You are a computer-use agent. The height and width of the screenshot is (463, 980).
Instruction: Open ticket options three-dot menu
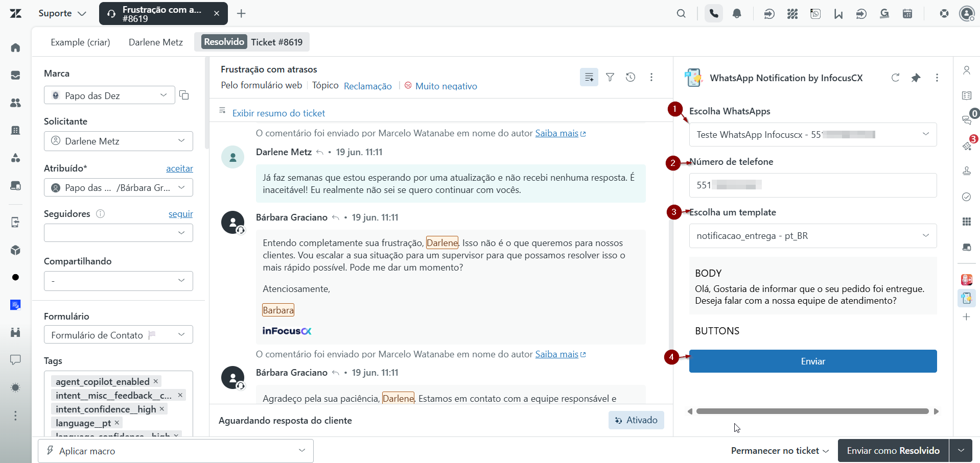(651, 77)
